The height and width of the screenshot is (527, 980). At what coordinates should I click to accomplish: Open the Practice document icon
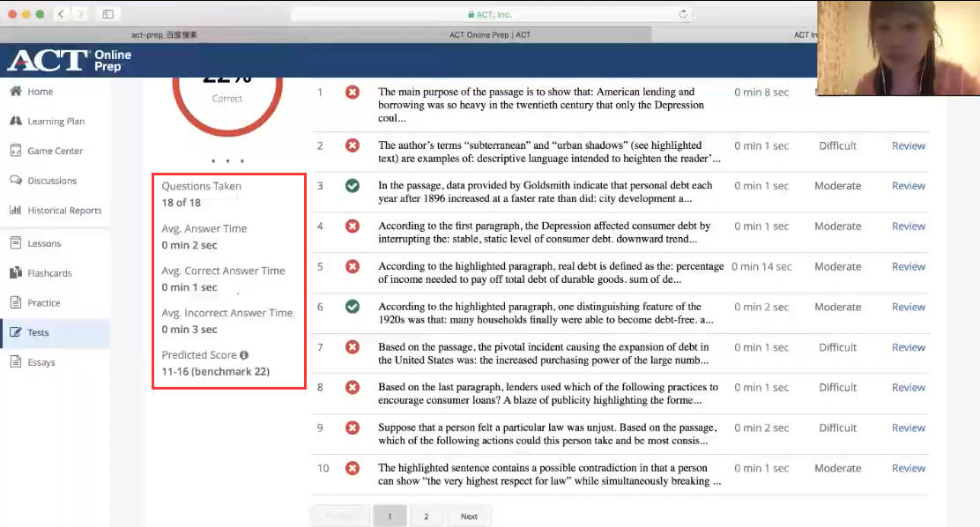(16, 302)
